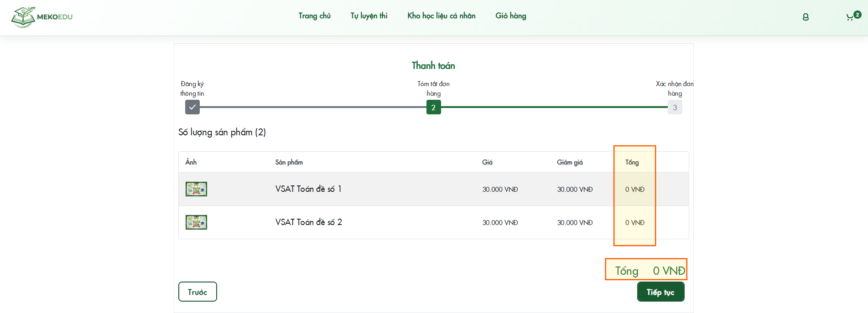This screenshot has width=868, height=313.
Task: Click the Sản phẩm column header
Action: pyautogui.click(x=289, y=162)
